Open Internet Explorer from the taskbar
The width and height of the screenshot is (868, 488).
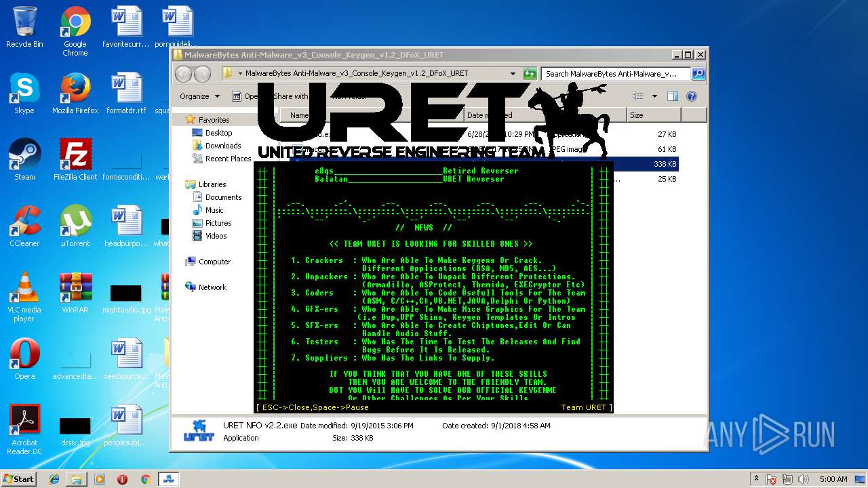tap(54, 479)
